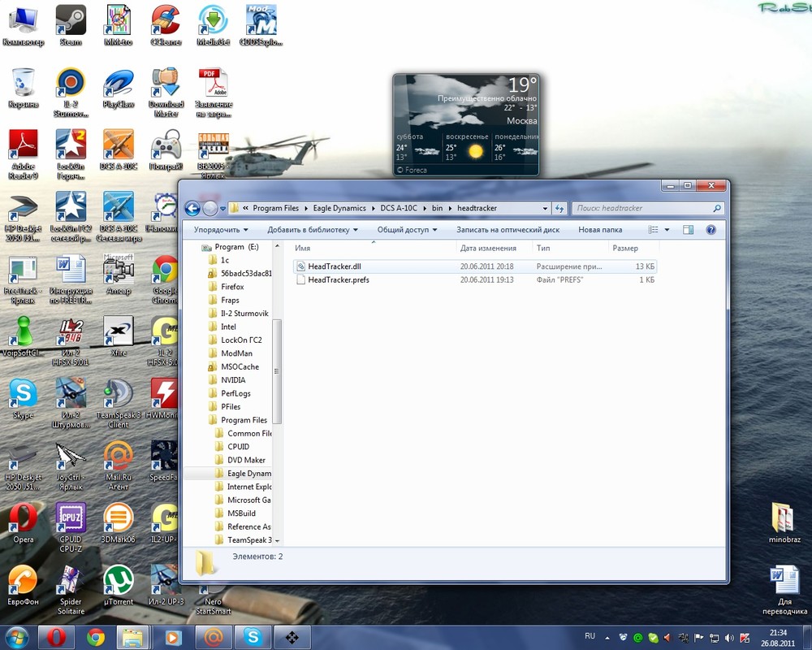Click the Opera icon in the taskbar
812x650 pixels.
pos(56,637)
